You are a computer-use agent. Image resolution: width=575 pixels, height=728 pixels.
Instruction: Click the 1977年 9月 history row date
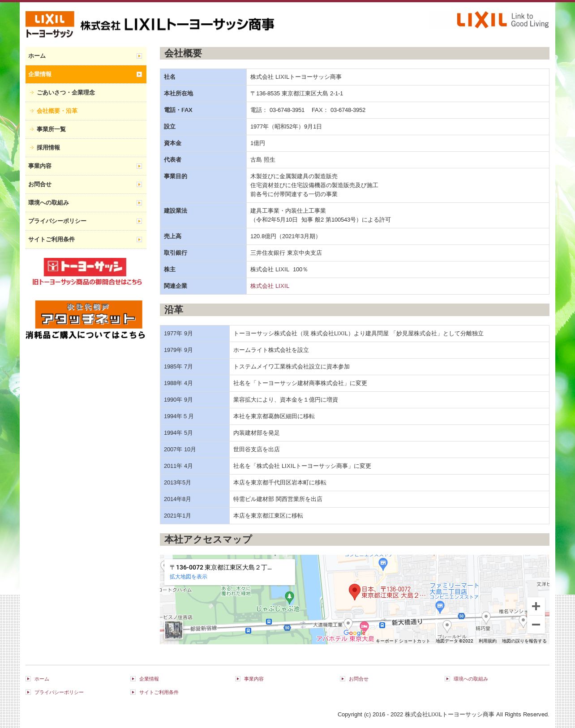coord(195,334)
